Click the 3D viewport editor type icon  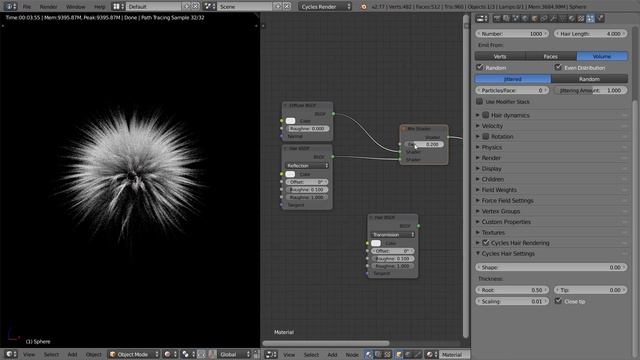coord(11,354)
